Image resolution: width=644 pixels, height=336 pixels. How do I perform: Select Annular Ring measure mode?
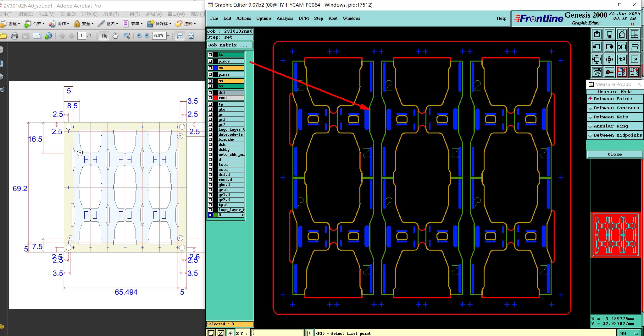tap(615, 126)
